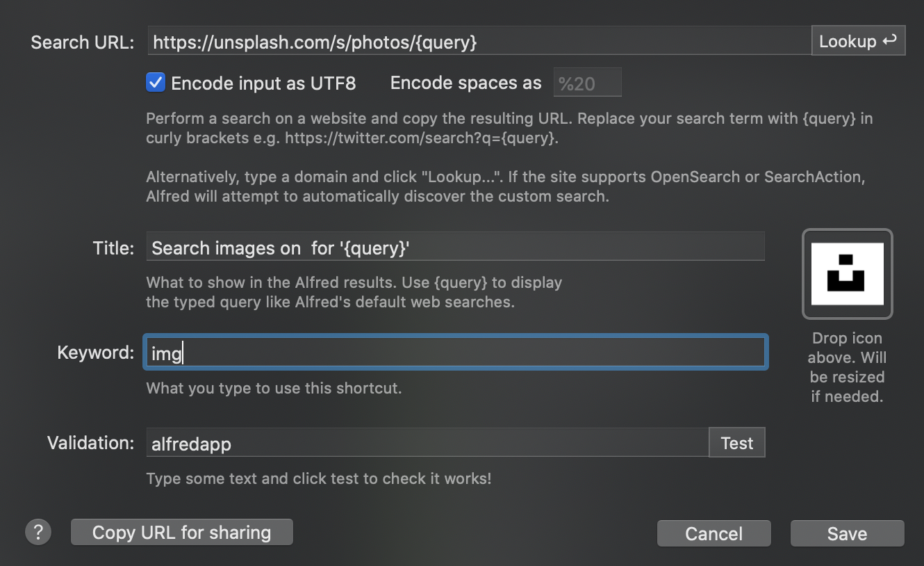The height and width of the screenshot is (566, 924).
Task: Toggle the Encode input as UTF8 checkbox
Action: 156,83
